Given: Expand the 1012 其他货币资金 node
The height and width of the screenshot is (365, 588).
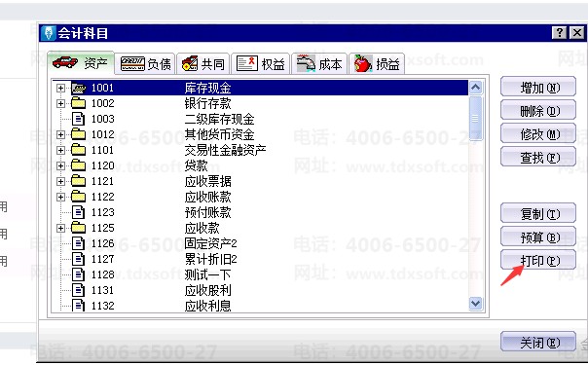Looking at the screenshot, I should tap(60, 134).
